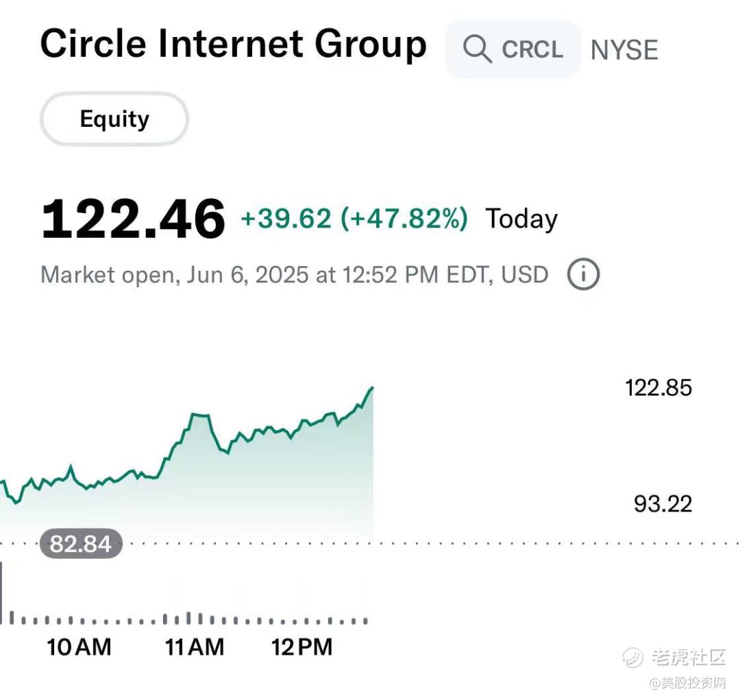This screenshot has width=740, height=700.
Task: Click the 122.85 price axis label
Action: tap(658, 388)
